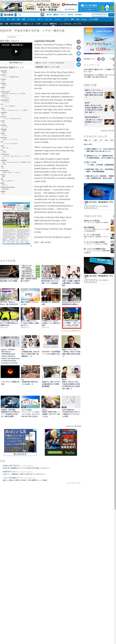The width and height of the screenshot is (116, 644).
Task: Open 天皇陛下に「親しみ」82% article
Action: 51,384
